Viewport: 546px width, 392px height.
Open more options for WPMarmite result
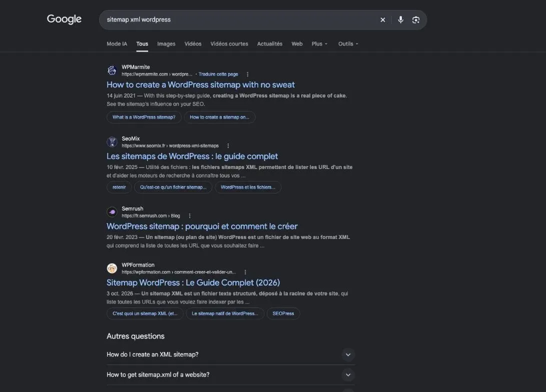tap(248, 74)
